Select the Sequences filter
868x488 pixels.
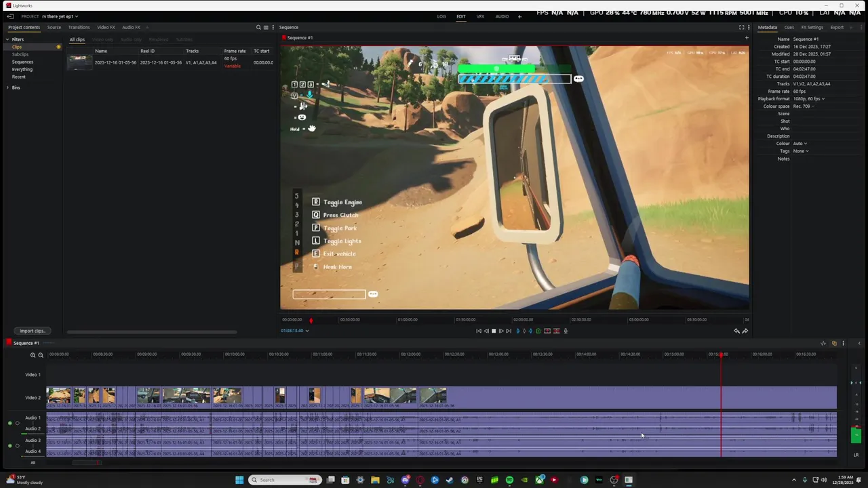point(22,62)
